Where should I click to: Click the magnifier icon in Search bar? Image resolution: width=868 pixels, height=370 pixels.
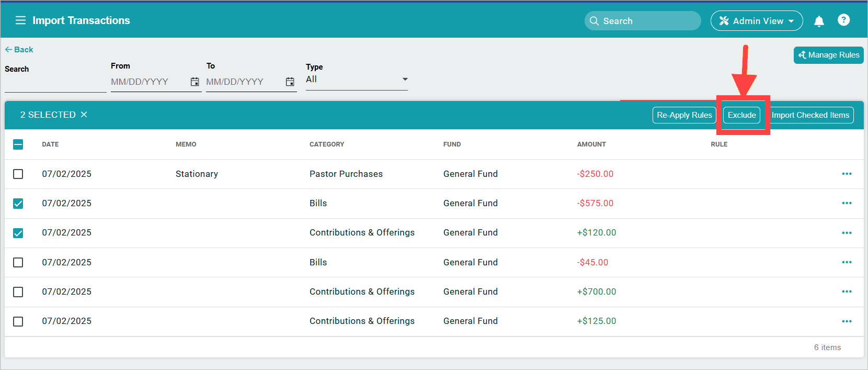click(594, 21)
